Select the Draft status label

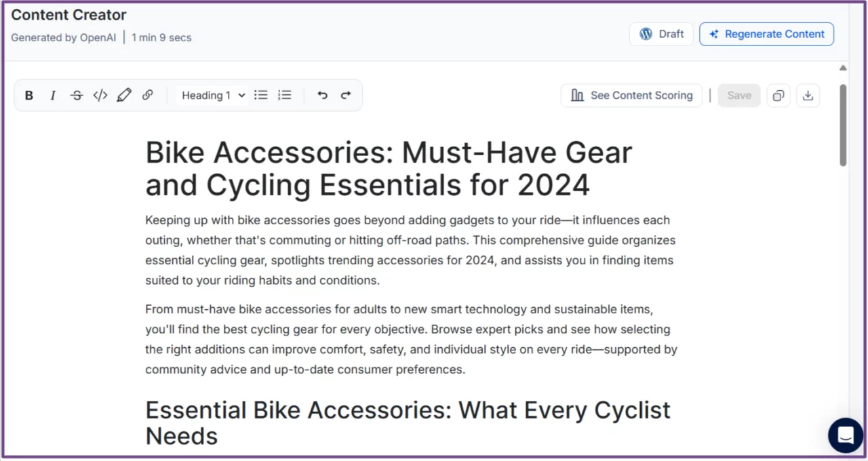tap(671, 33)
